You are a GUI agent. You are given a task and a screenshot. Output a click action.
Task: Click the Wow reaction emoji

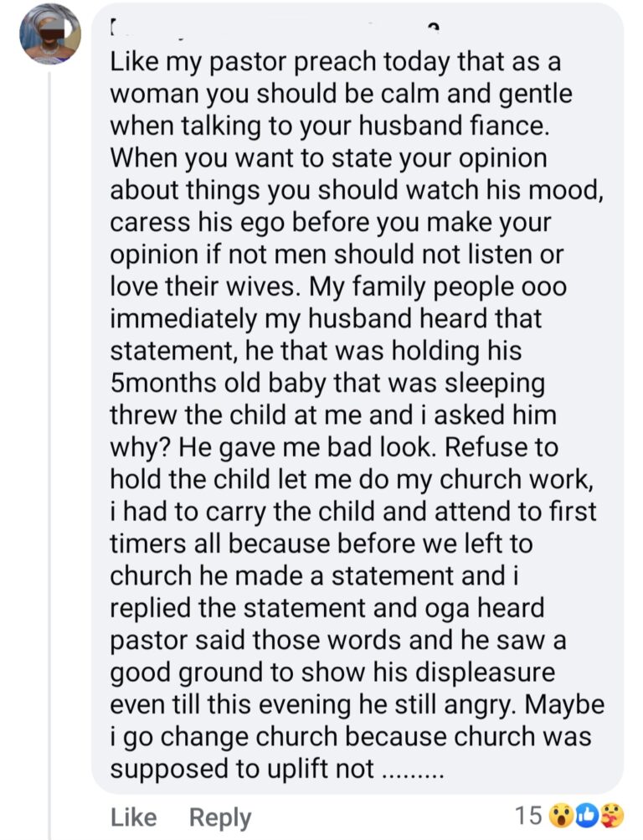tap(558, 815)
